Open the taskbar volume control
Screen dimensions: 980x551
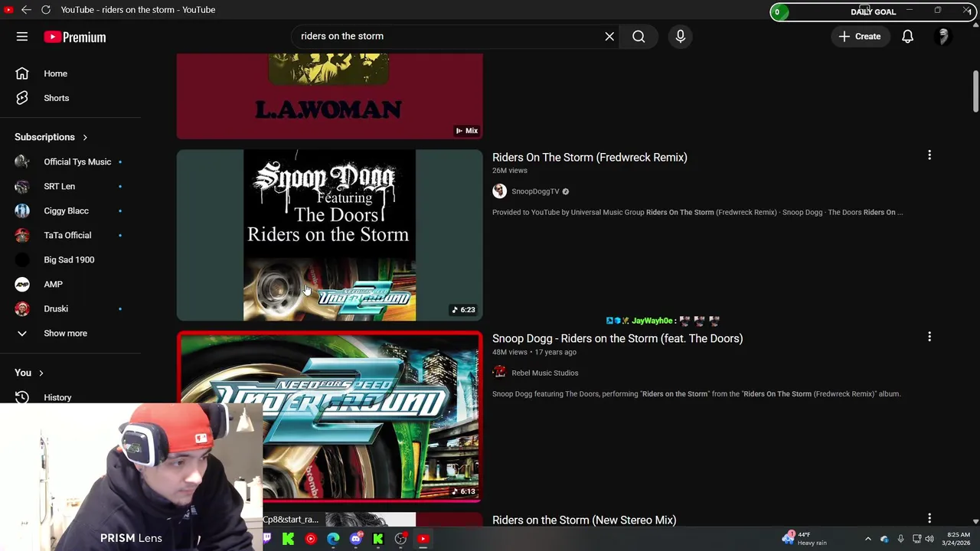tap(929, 539)
